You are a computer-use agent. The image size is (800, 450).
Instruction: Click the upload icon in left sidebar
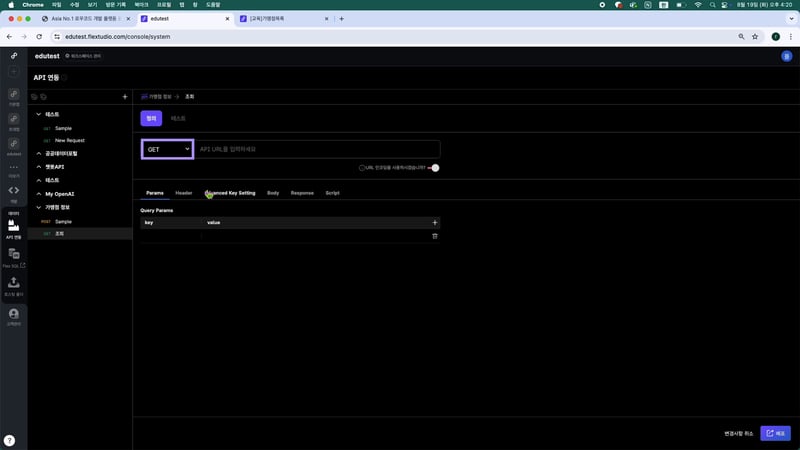14,284
